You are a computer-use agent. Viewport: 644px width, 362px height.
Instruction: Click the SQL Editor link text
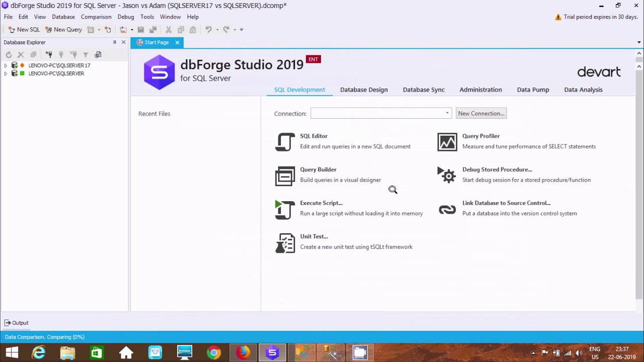(x=313, y=136)
